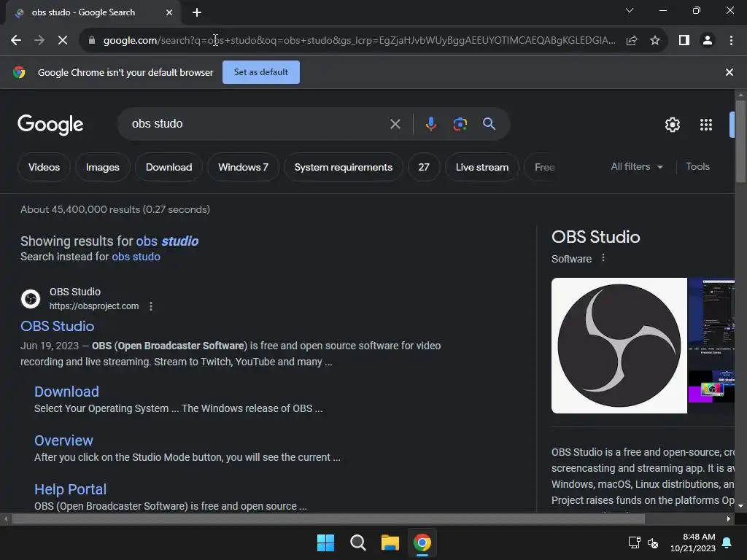Click the vertical page scrollbar thumb
This screenshot has width=747, height=560.
coord(740,141)
